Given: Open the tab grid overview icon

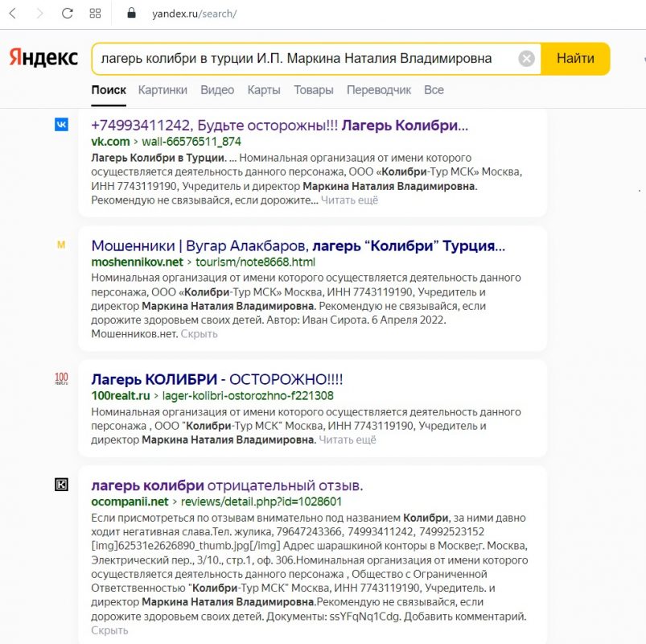Looking at the screenshot, I should [x=95, y=14].
